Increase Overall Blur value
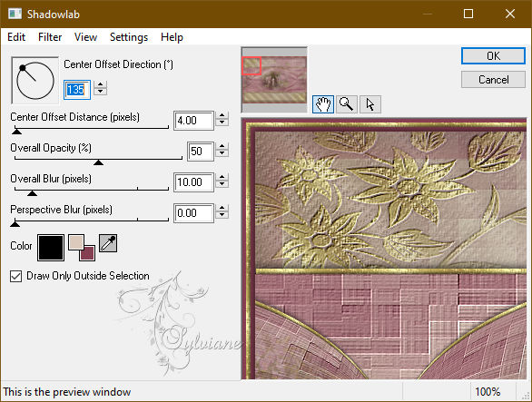 222,177
